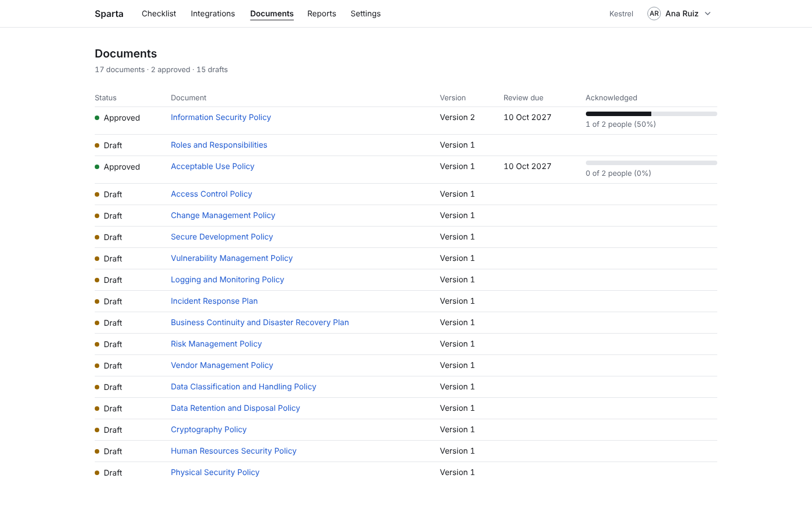Open Change Management Policy document

223,215
